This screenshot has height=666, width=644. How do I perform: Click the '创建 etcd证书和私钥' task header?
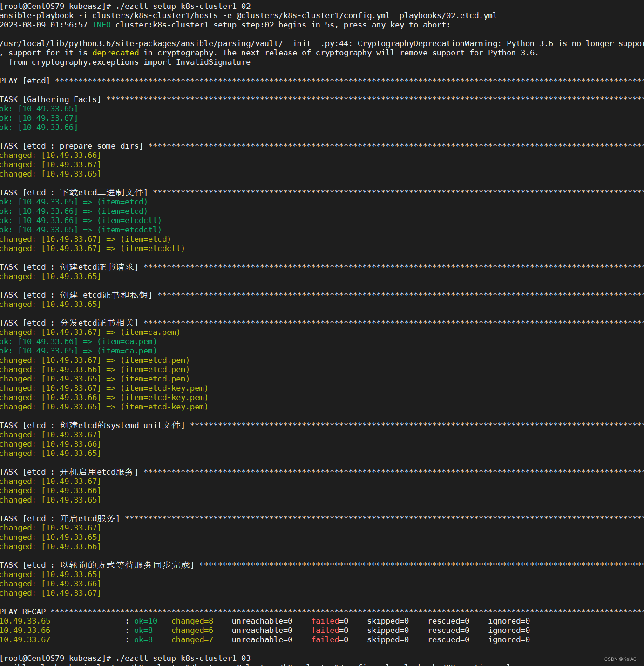click(x=76, y=295)
